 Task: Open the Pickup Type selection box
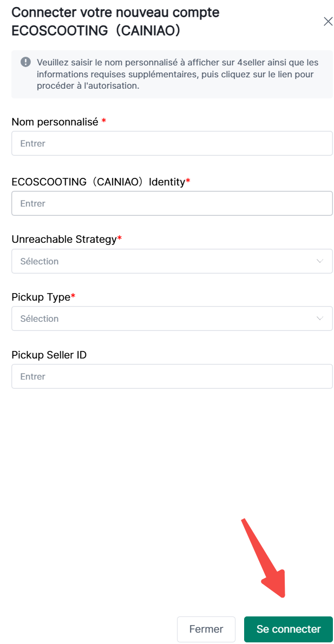pyautogui.click(x=162, y=318)
